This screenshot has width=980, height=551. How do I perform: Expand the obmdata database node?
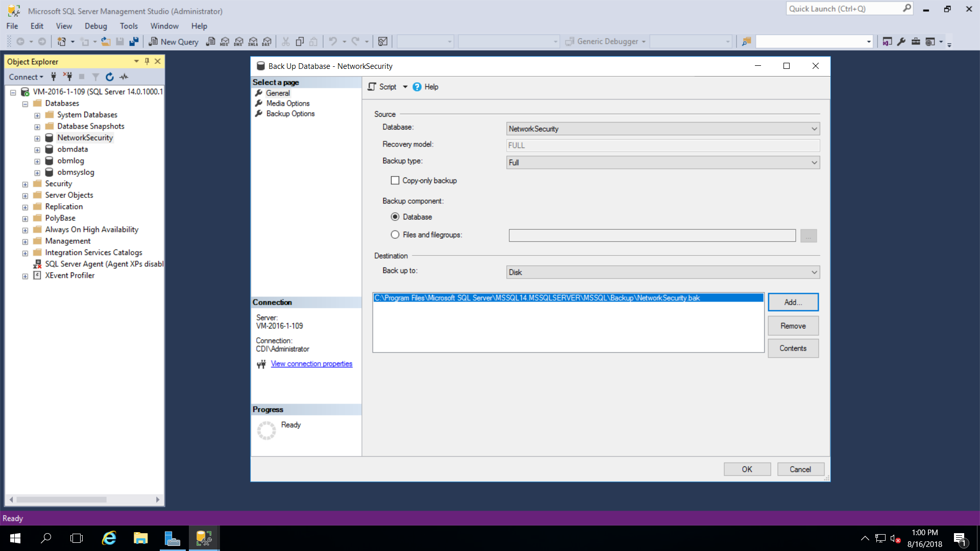(x=37, y=150)
